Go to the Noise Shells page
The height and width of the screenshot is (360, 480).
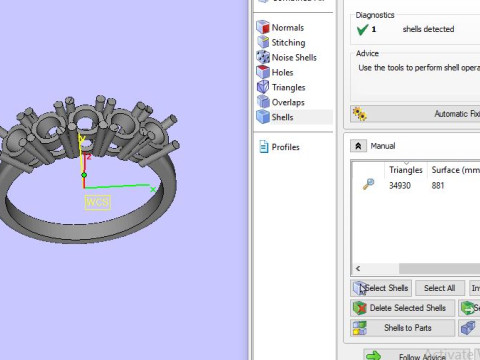tap(294, 57)
